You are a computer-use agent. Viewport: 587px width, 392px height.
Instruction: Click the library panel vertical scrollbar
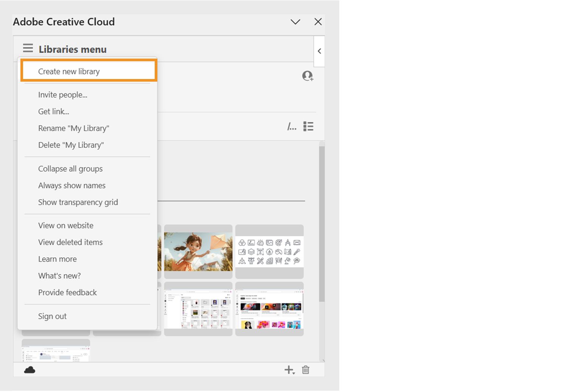tap(322, 224)
